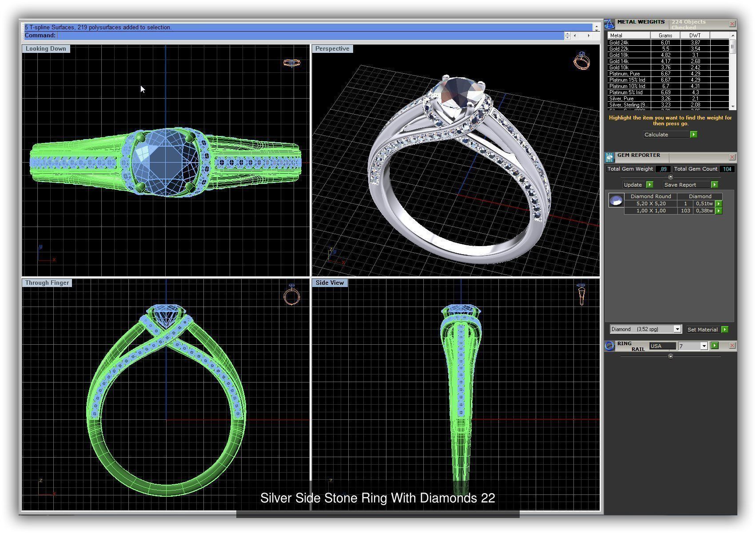This screenshot has height=534, width=756.
Task: Select the Gold 10k row
Action: pos(668,68)
